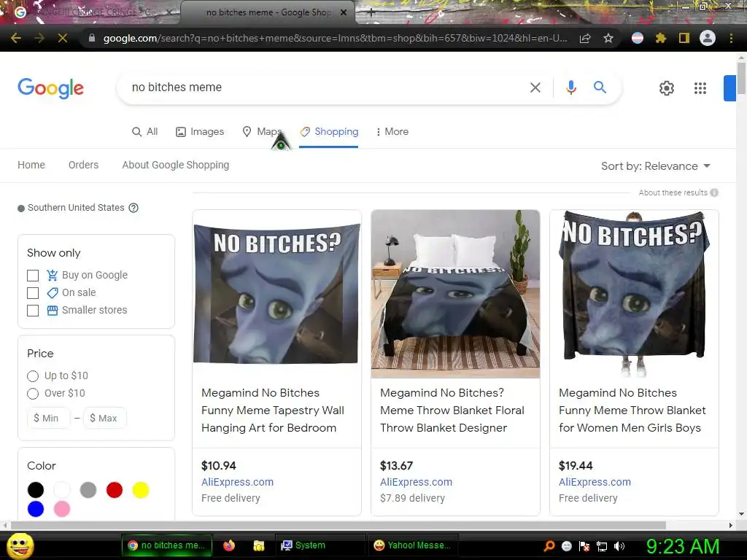The width and height of the screenshot is (747, 560).
Task: Open the Chrome profile avatar
Action: (x=708, y=38)
